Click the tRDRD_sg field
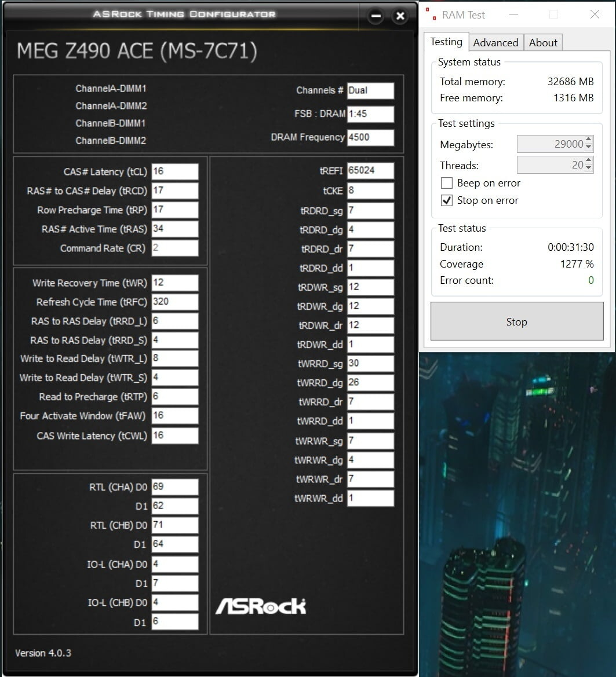Viewport: 616px width, 677px height. coord(371,211)
